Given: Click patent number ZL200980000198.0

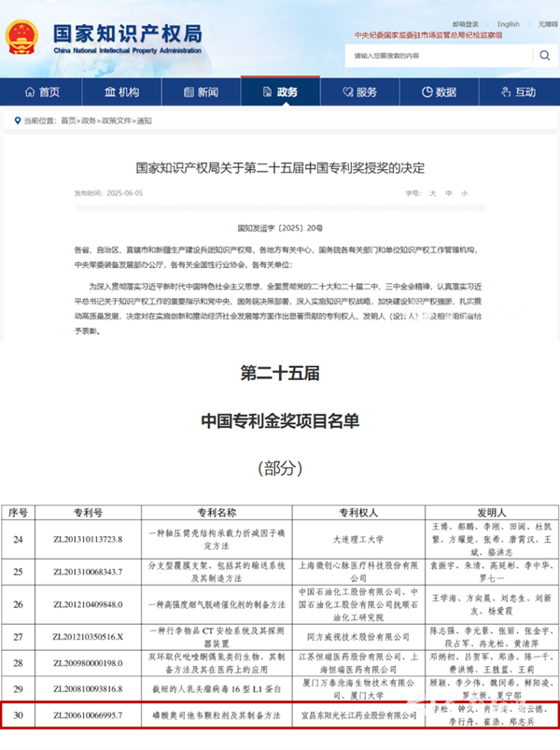Looking at the screenshot, I should coord(88,663).
